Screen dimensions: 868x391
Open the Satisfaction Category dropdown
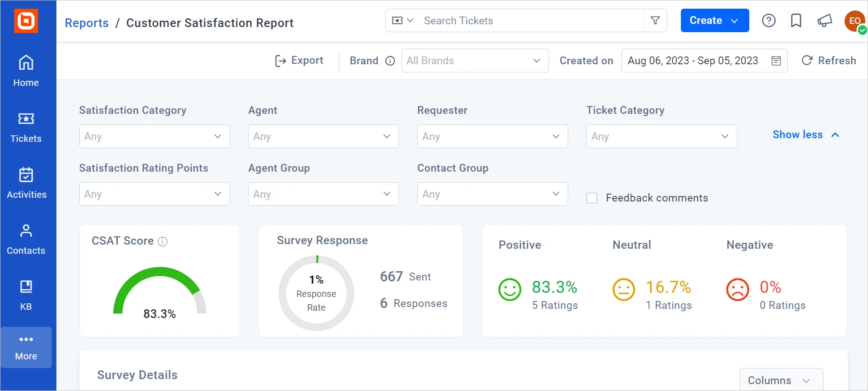(x=155, y=136)
